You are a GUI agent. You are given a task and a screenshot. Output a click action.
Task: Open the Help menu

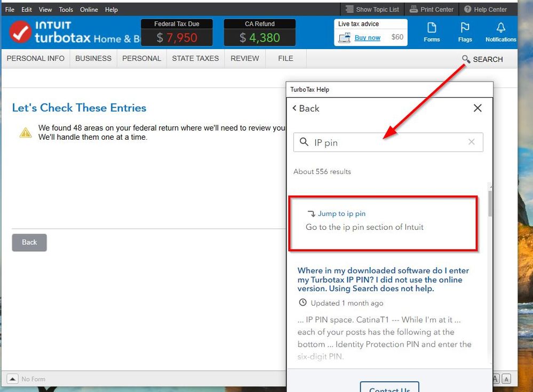[111, 10]
